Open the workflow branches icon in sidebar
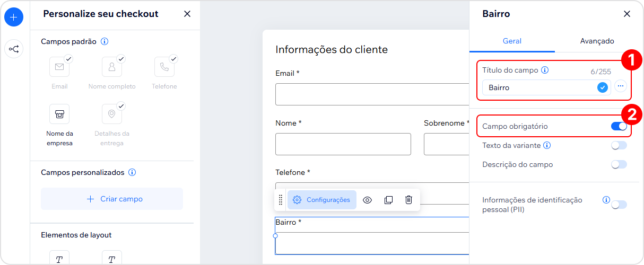 click(x=14, y=49)
